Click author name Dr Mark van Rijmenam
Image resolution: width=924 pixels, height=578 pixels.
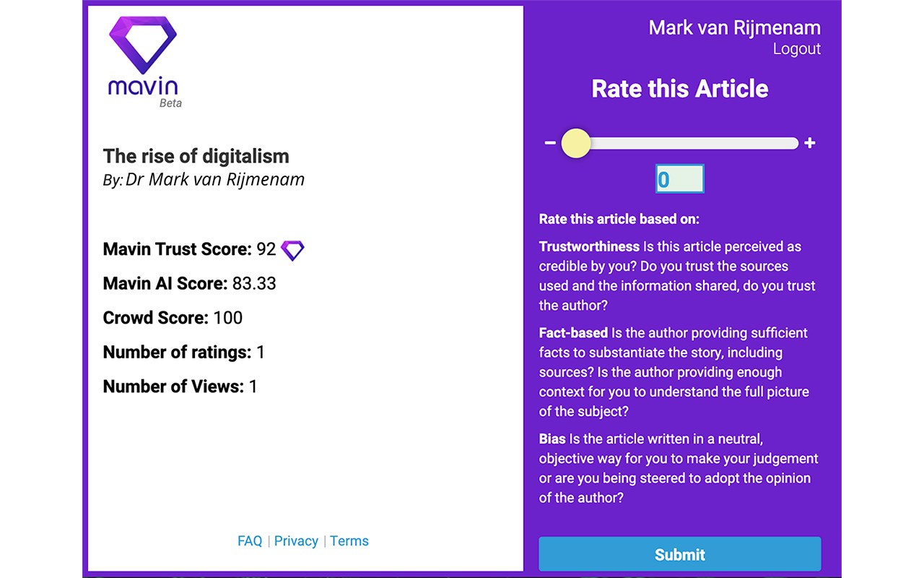[215, 179]
